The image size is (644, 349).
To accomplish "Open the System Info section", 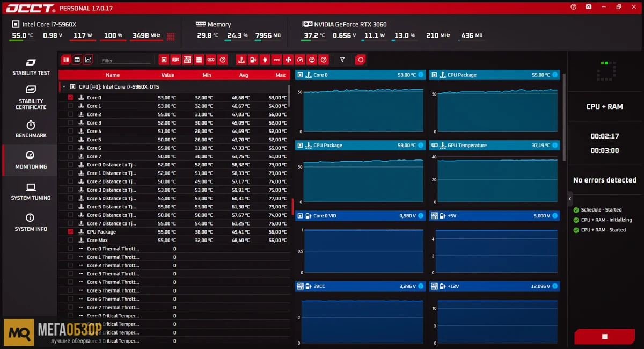I will [x=31, y=223].
